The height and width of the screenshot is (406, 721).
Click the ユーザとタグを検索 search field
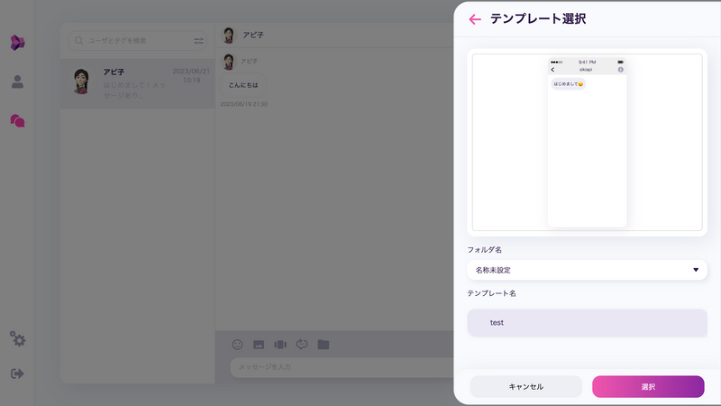[137, 40]
